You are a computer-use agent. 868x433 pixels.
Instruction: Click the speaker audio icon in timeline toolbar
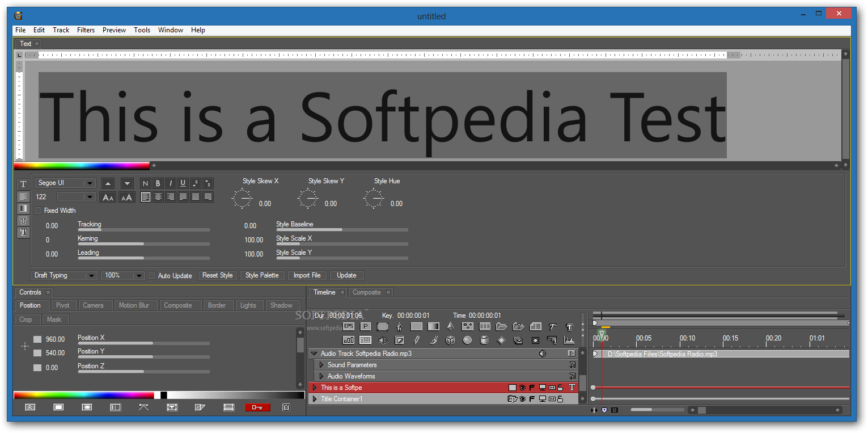pyautogui.click(x=383, y=340)
